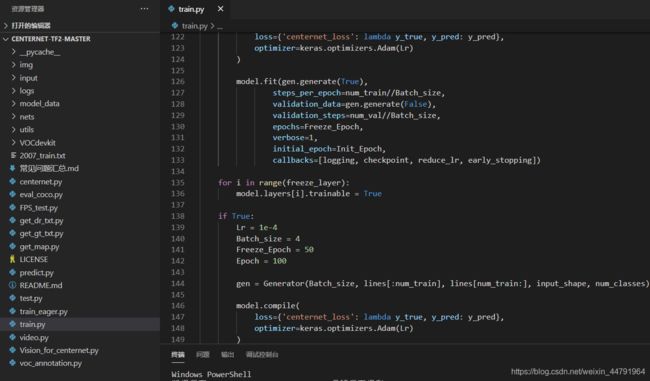This screenshot has height=381, width=650.
Task: Click 'Epoch = 100' in the code
Action: point(261,261)
